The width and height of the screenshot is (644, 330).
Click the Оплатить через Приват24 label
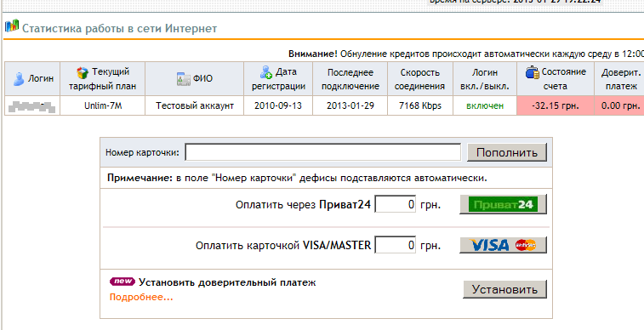coord(303,204)
